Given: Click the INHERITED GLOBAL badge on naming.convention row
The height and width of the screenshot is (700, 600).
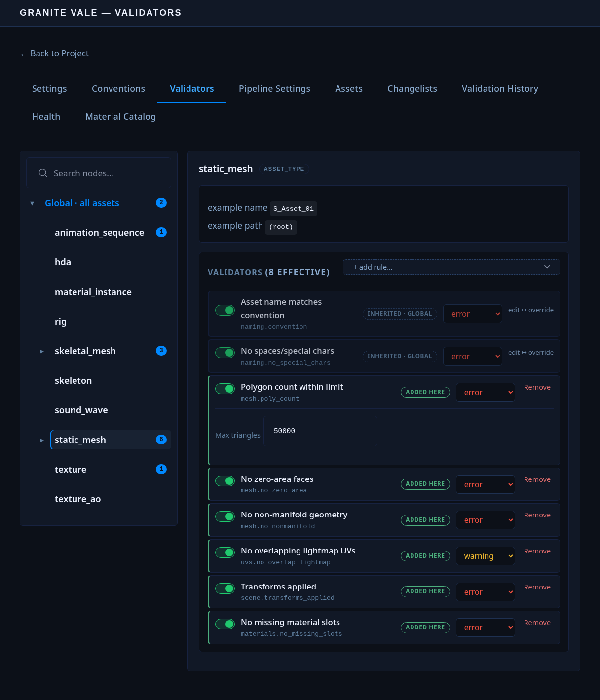Looking at the screenshot, I should click(400, 314).
